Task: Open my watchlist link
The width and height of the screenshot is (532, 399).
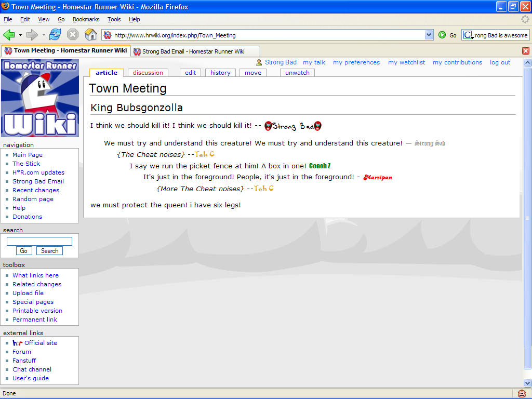Action: [x=406, y=62]
